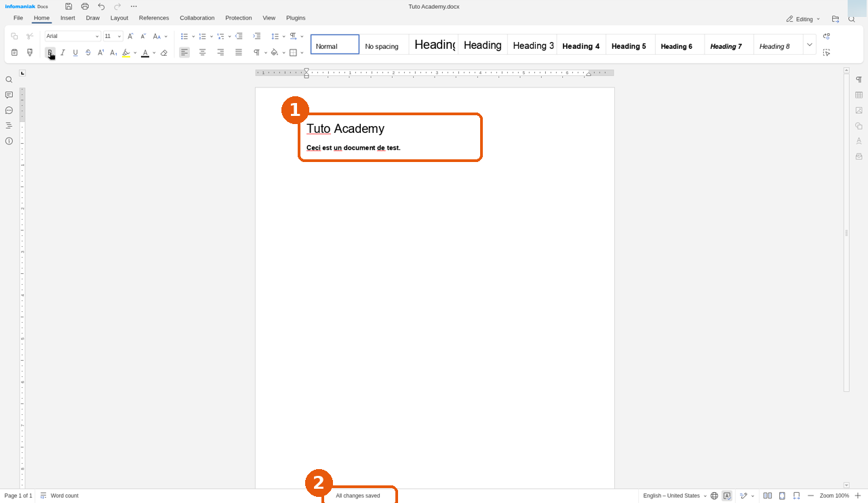This screenshot has width=868, height=503.
Task: Click the Paste clipboard icon
Action: coord(14,52)
